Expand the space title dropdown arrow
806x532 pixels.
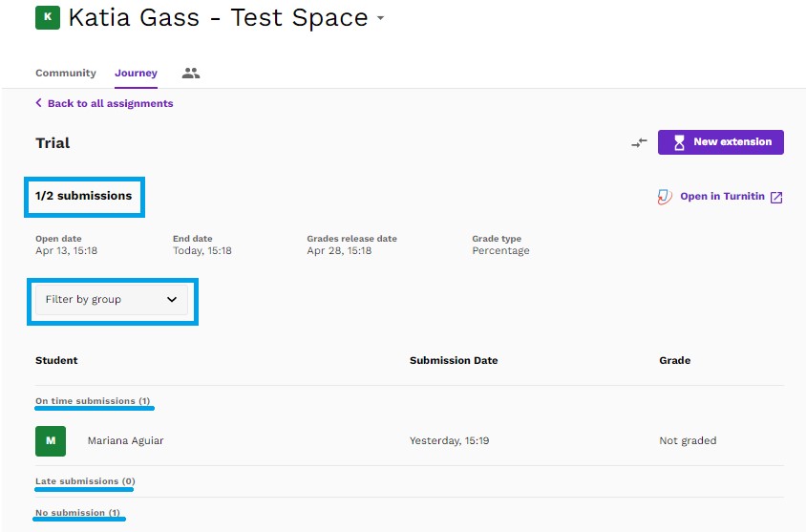pyautogui.click(x=380, y=18)
